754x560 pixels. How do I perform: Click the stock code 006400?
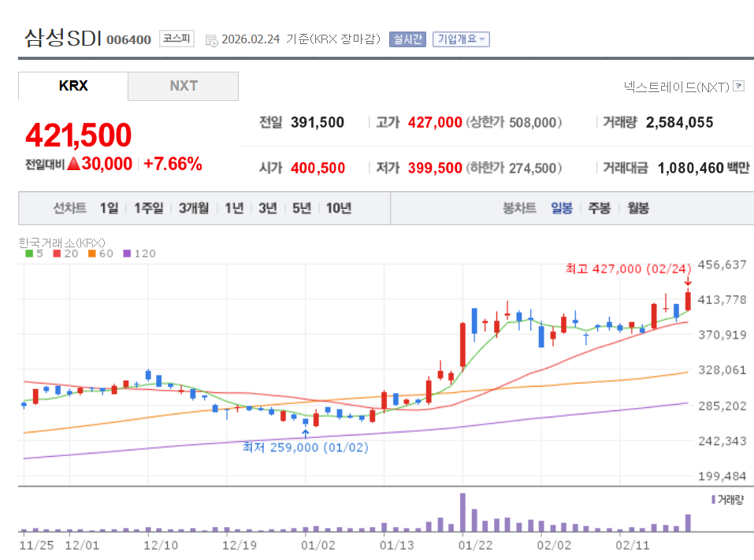(x=129, y=40)
